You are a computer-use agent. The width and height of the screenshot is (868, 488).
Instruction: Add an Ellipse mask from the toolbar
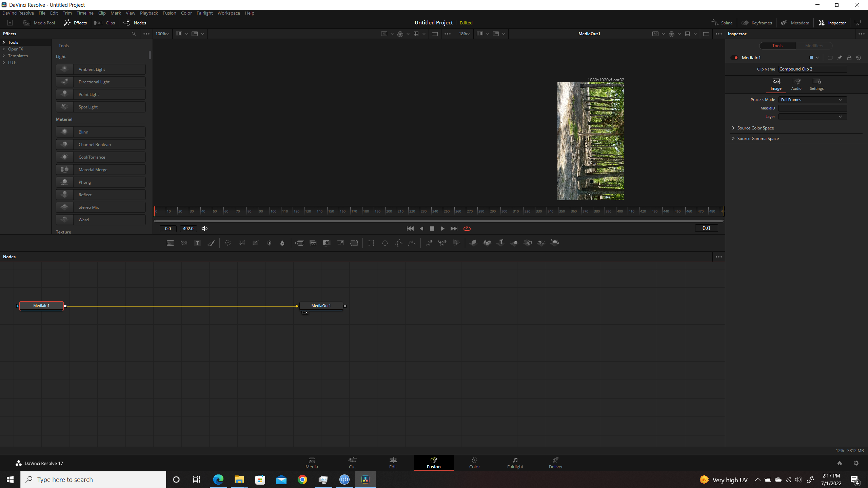(385, 243)
